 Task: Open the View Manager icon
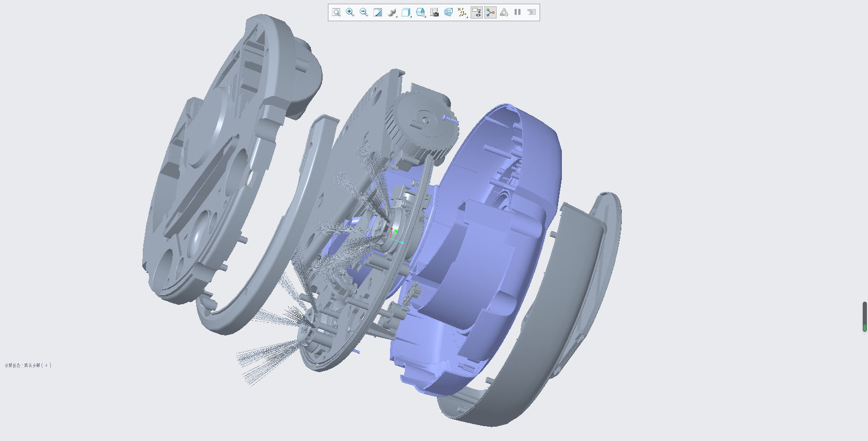click(421, 12)
